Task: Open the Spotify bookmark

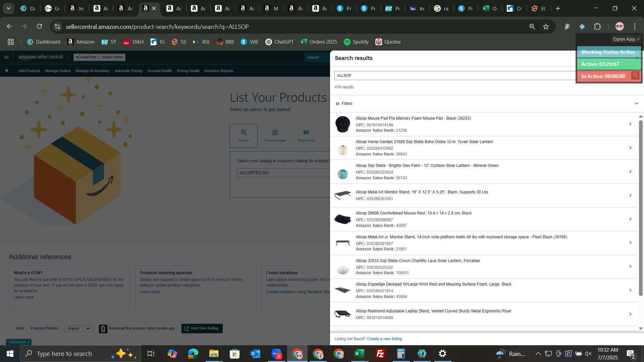Action: point(356,42)
